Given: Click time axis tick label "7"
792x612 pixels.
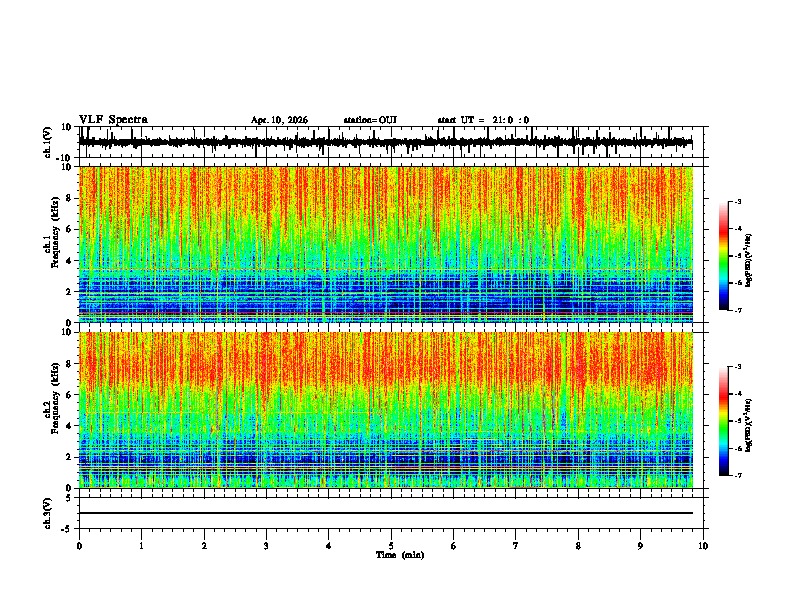Looking at the screenshot, I should tap(516, 546).
